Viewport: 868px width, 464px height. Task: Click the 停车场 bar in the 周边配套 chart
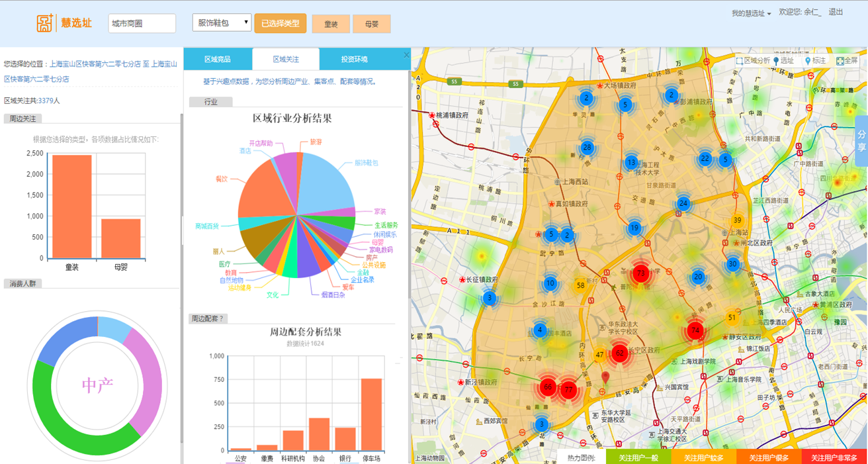click(371, 414)
